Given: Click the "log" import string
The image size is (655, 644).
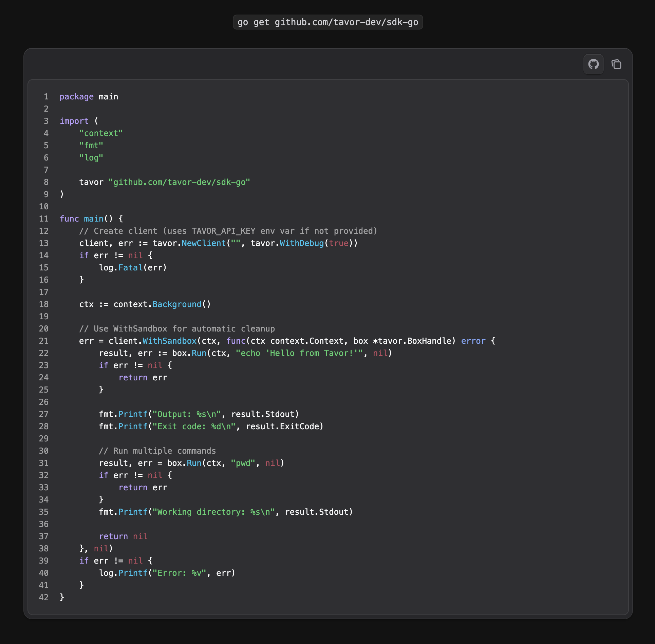Looking at the screenshot, I should coord(91,158).
